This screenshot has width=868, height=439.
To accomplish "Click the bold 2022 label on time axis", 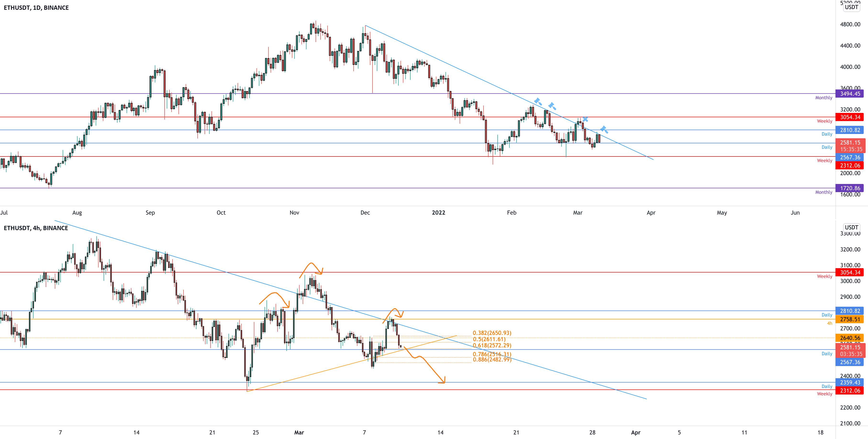I will 439,213.
